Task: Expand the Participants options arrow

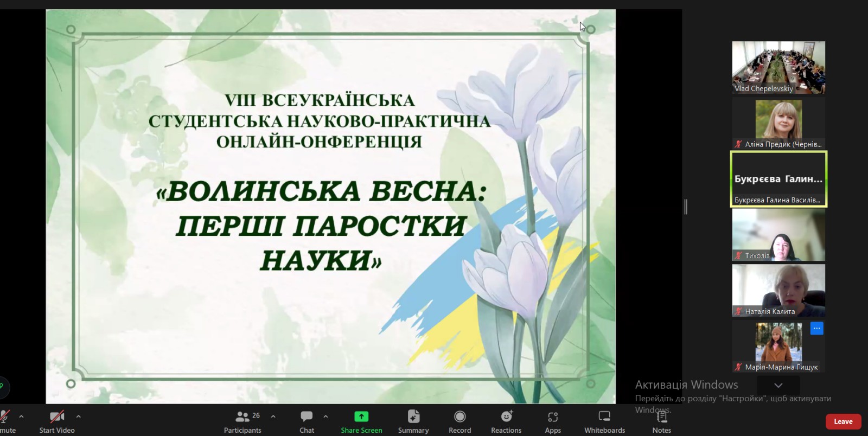Action: [x=273, y=416]
